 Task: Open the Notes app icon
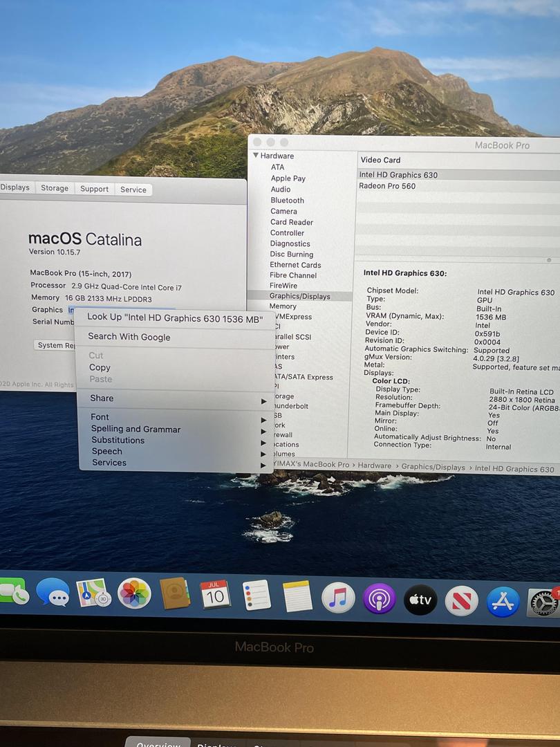pyautogui.click(x=297, y=596)
